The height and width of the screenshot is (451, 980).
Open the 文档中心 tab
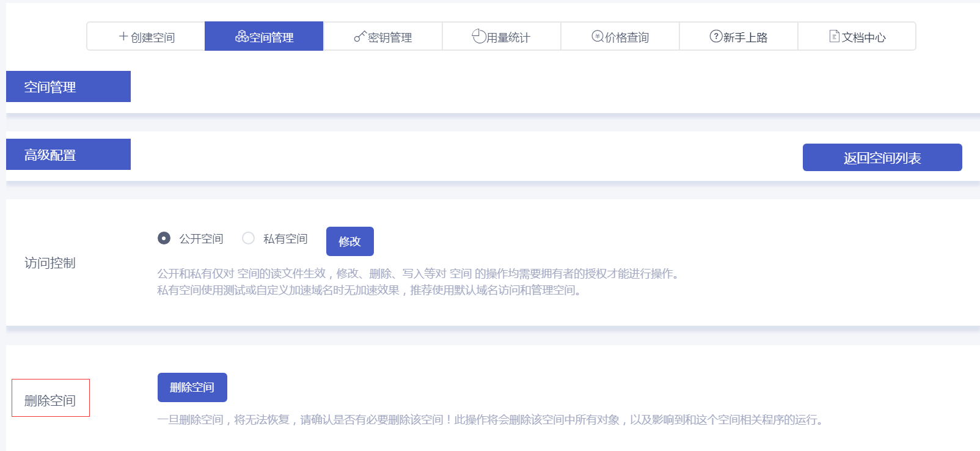pos(857,36)
